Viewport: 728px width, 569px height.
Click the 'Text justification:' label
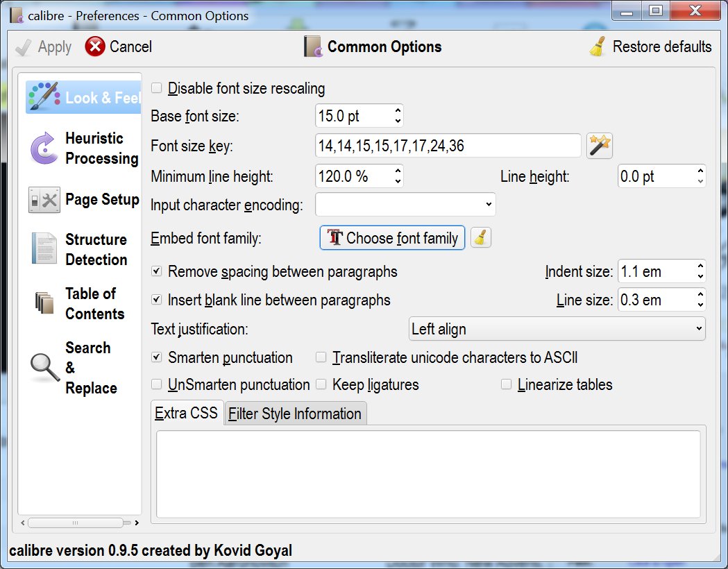tap(199, 329)
